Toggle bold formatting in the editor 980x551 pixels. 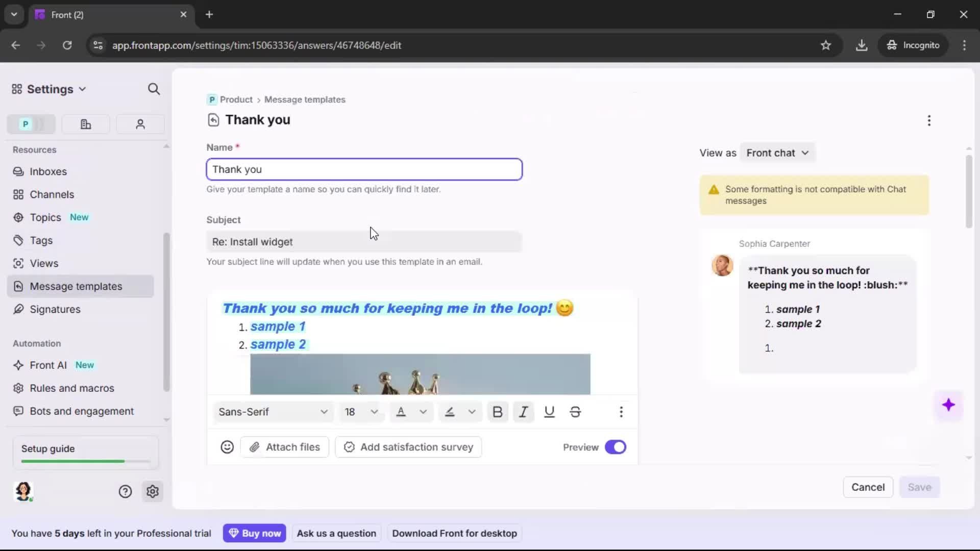point(498,412)
